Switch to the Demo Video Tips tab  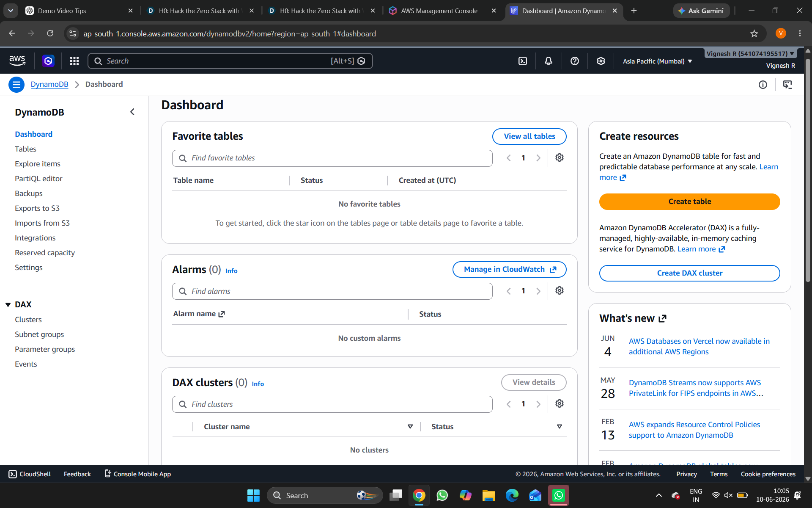point(79,11)
